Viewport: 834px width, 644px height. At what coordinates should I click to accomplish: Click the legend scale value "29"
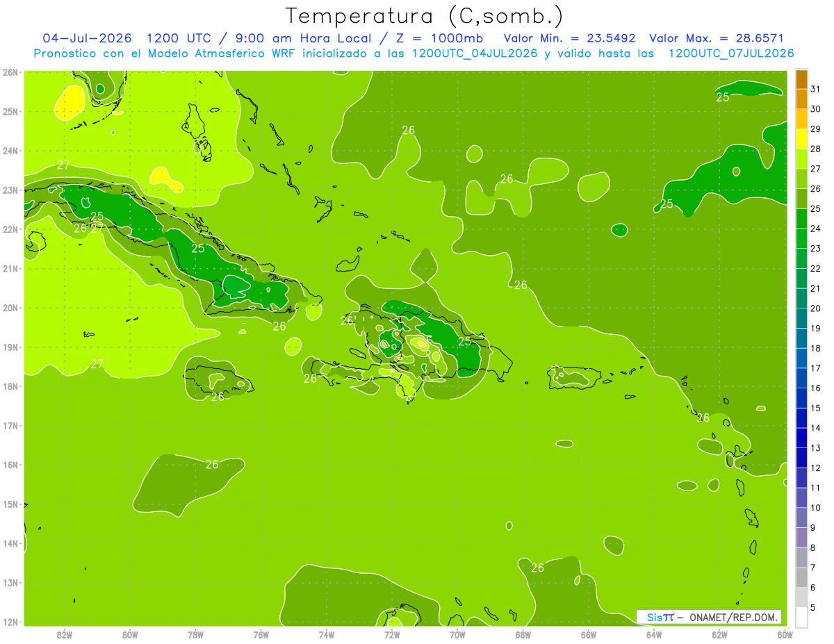[815, 129]
